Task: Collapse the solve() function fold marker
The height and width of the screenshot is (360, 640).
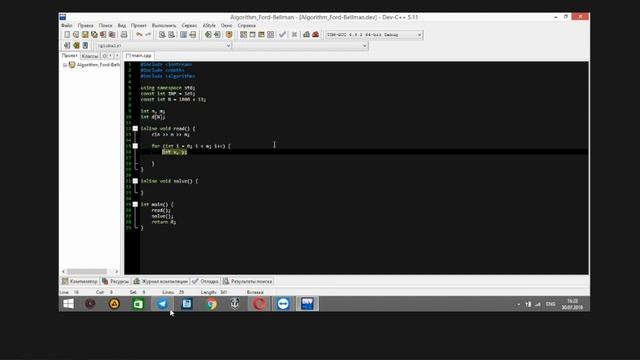Action: [x=135, y=181]
